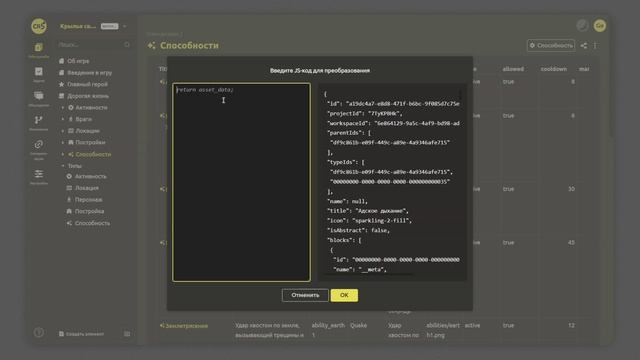Click the CMS logo in the sidebar
Viewport: 640px width, 360px height.
[39, 26]
